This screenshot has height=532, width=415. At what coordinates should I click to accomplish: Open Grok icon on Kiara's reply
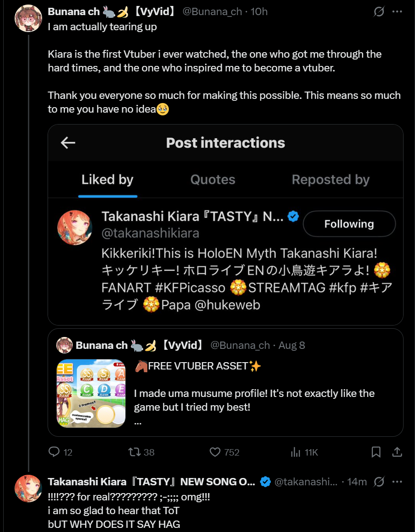379,482
